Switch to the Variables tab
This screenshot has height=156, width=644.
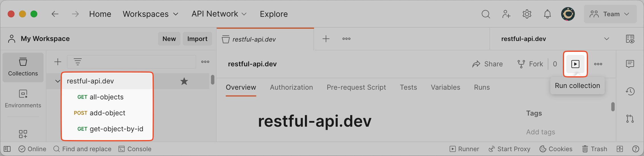tap(445, 87)
